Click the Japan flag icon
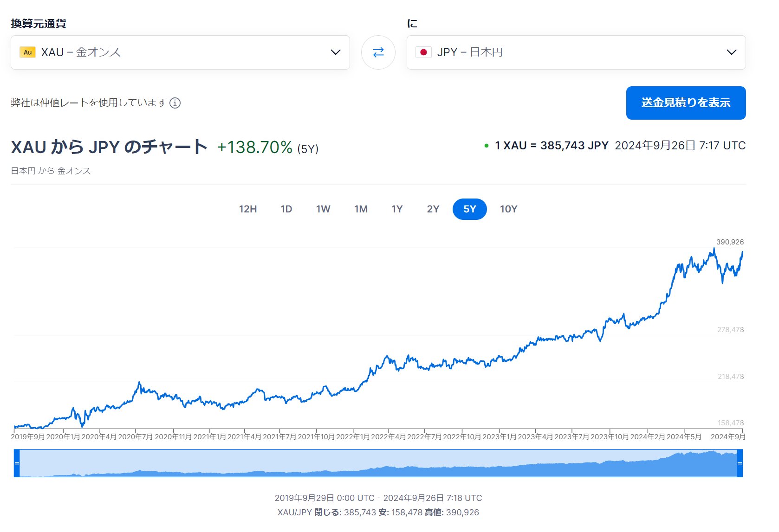Image resolution: width=779 pixels, height=532 pixels. [x=423, y=52]
